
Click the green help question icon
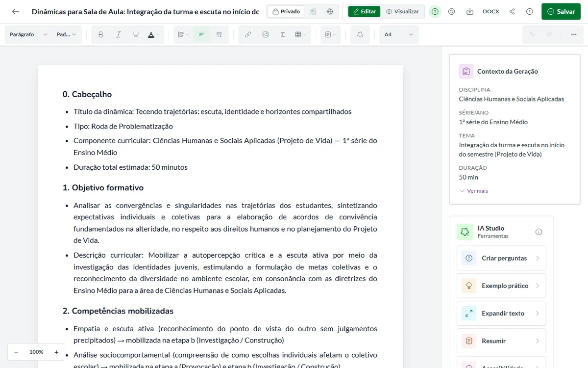pyautogui.click(x=435, y=11)
